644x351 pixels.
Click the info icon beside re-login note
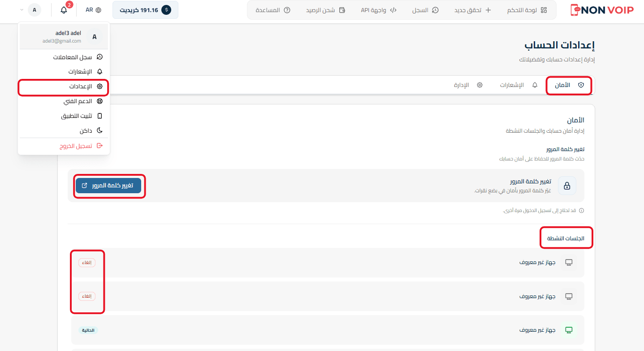(581, 211)
